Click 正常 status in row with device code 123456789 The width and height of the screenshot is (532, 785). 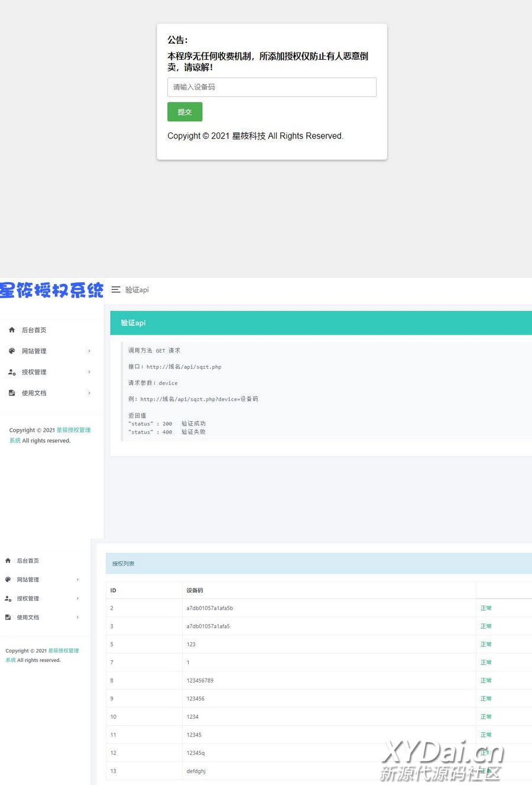point(486,680)
